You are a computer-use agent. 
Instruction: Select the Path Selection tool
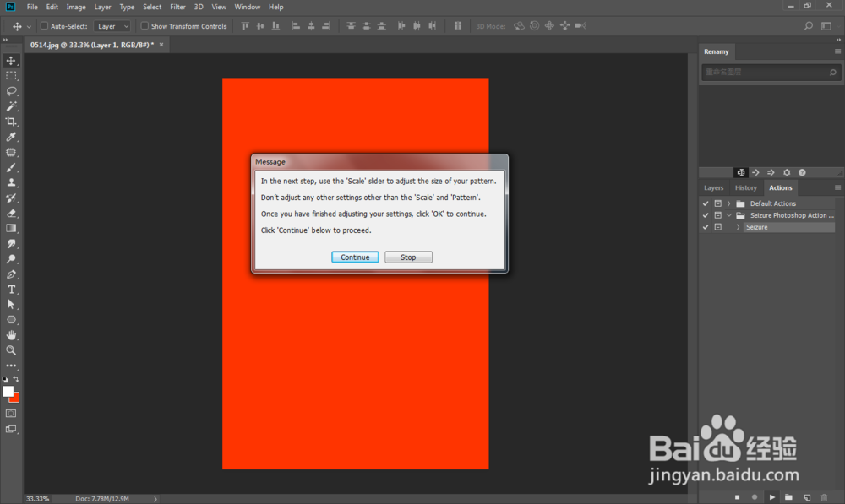point(11,305)
